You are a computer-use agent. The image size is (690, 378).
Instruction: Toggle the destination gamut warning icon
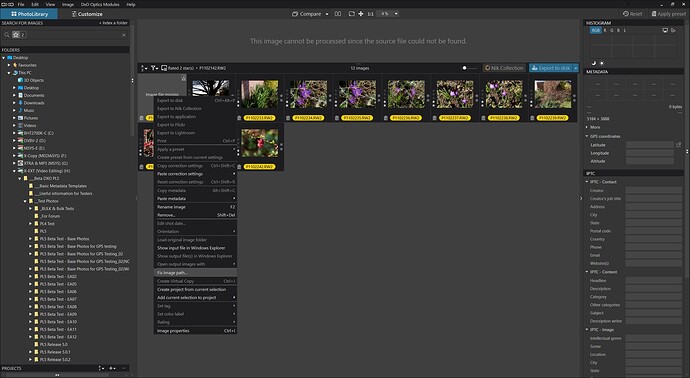(x=673, y=30)
